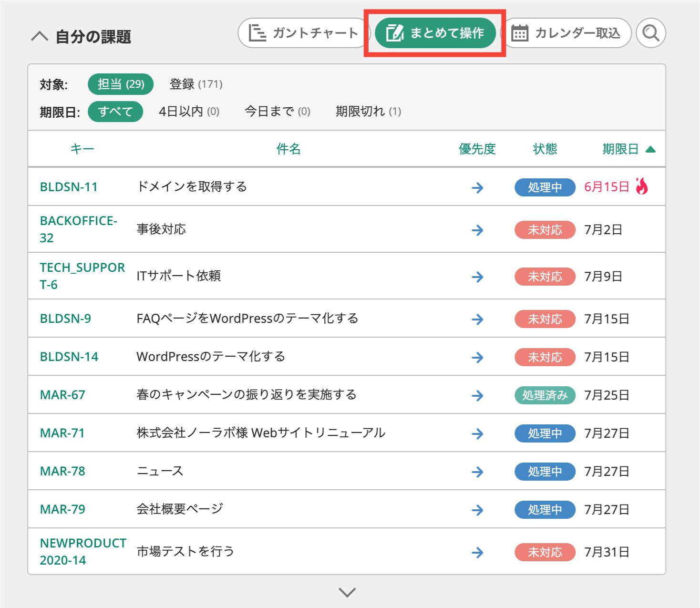Click priority arrow in 市場テストを行う row
The height and width of the screenshot is (608, 700).
(x=477, y=553)
